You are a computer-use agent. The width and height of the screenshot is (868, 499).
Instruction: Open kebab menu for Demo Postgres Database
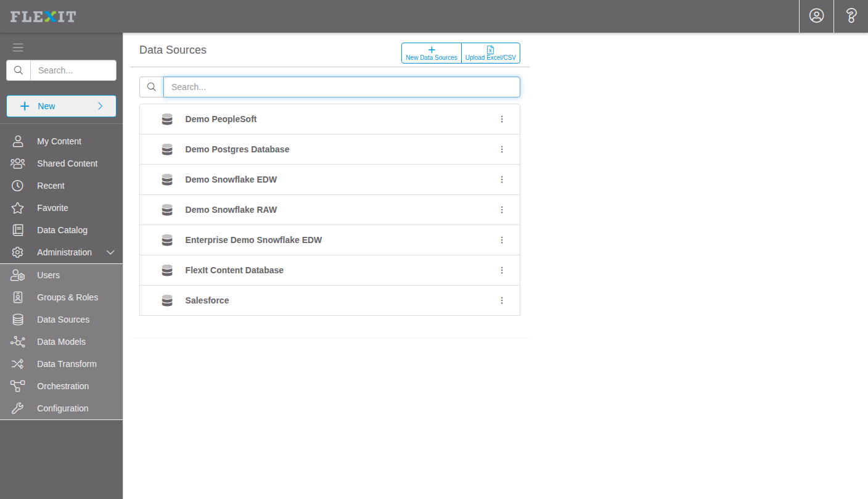pos(502,149)
